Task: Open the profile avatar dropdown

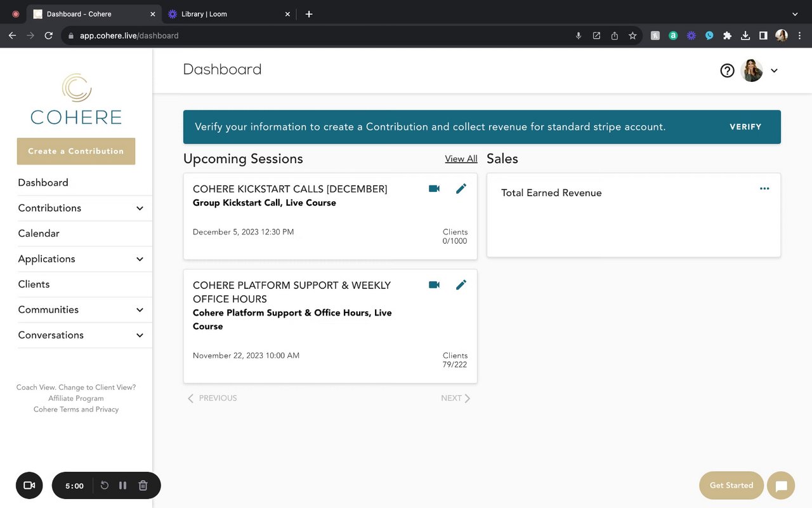Action: pos(774,70)
